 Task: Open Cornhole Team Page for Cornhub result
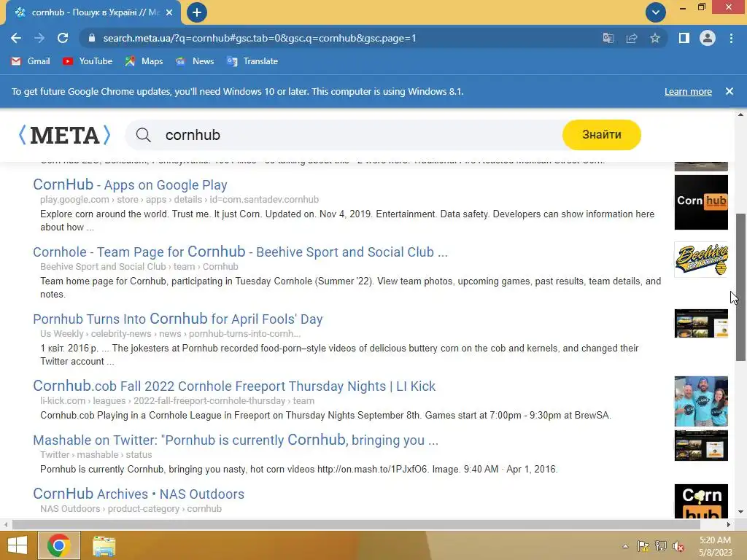tap(240, 252)
